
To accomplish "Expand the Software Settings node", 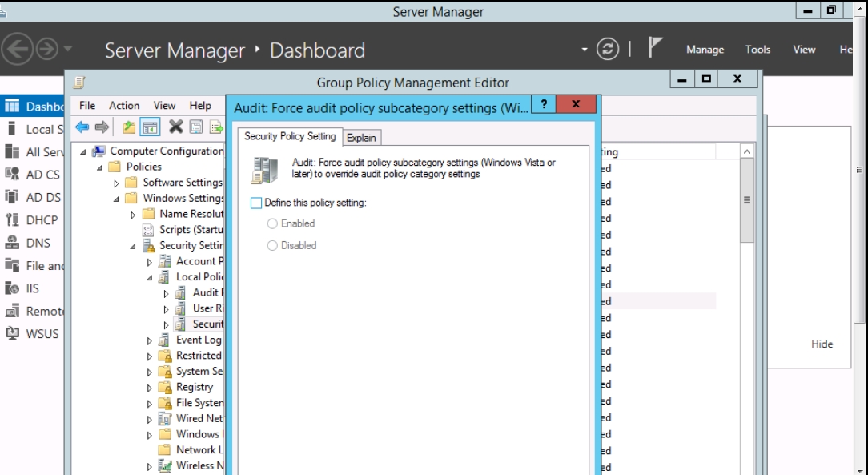I will (116, 183).
